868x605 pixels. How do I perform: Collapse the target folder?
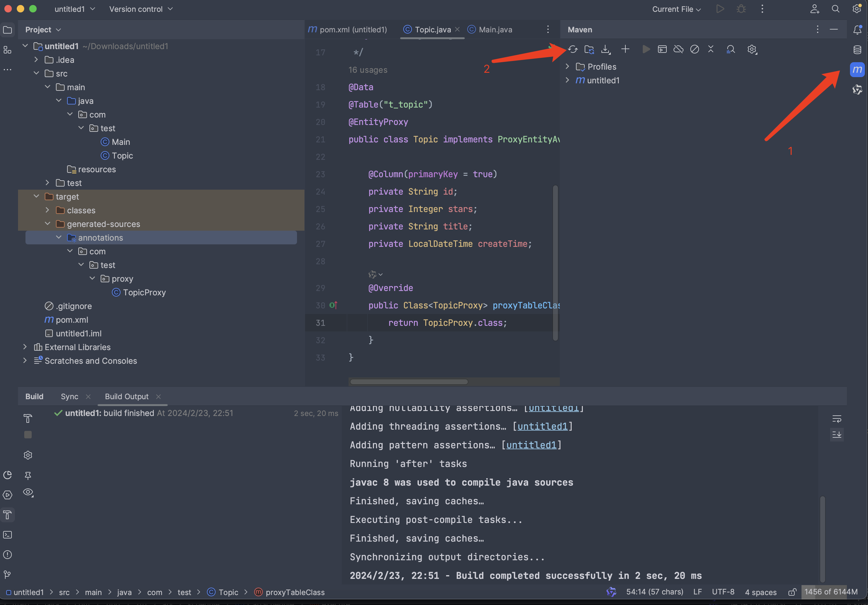(x=36, y=196)
